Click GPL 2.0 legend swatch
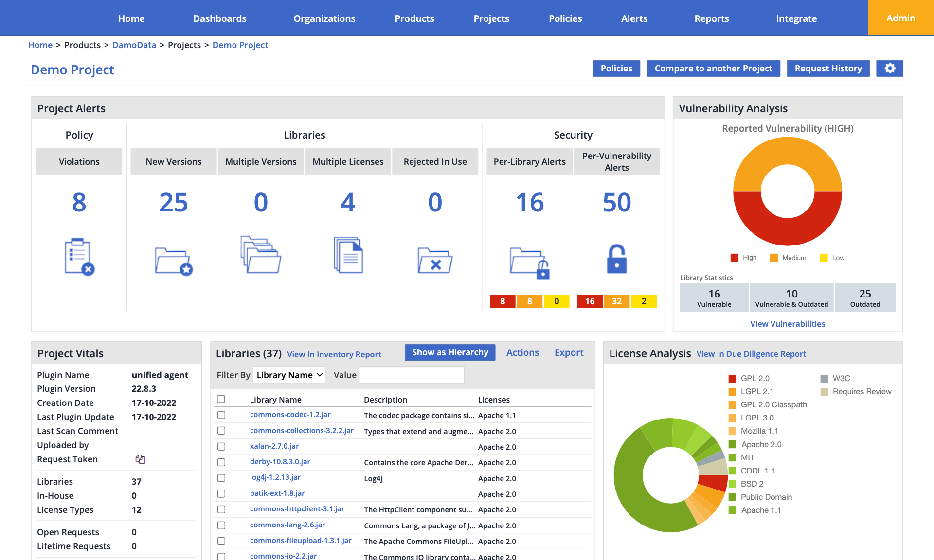 click(x=733, y=379)
